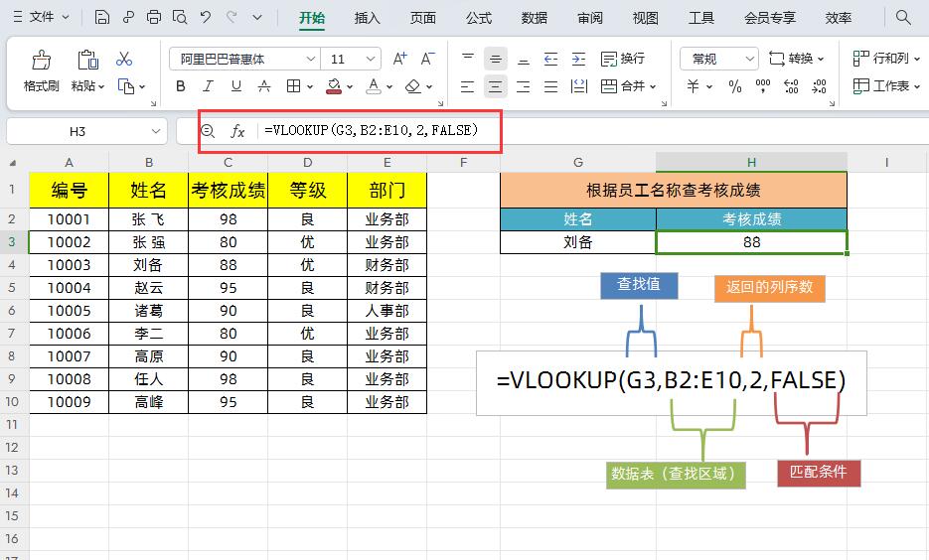
Task: Toggle Italic formatting
Action: pyautogui.click(x=208, y=86)
